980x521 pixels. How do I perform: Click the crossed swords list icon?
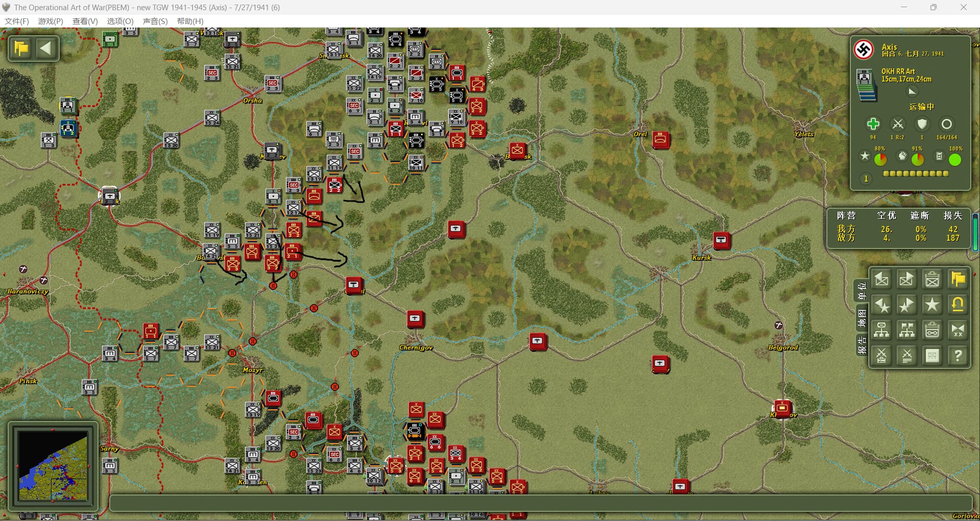click(x=906, y=356)
